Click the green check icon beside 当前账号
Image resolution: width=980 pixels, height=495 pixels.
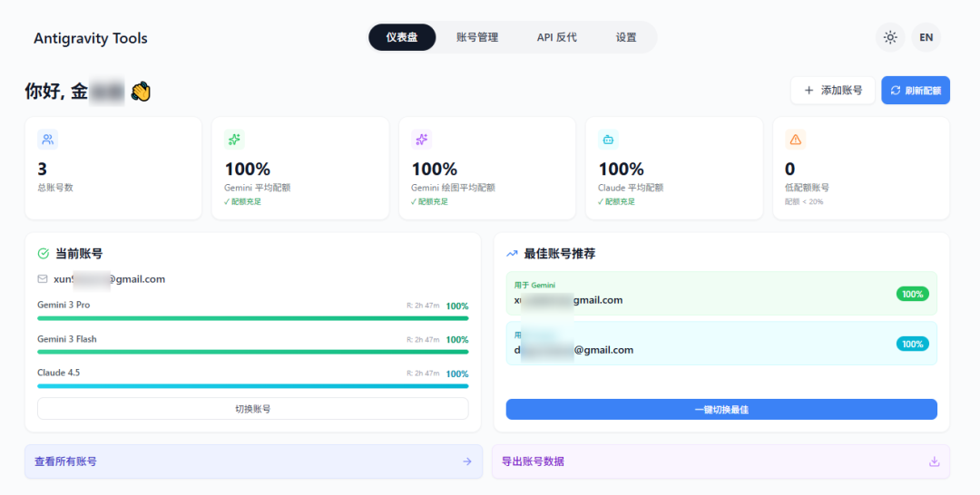[43, 254]
